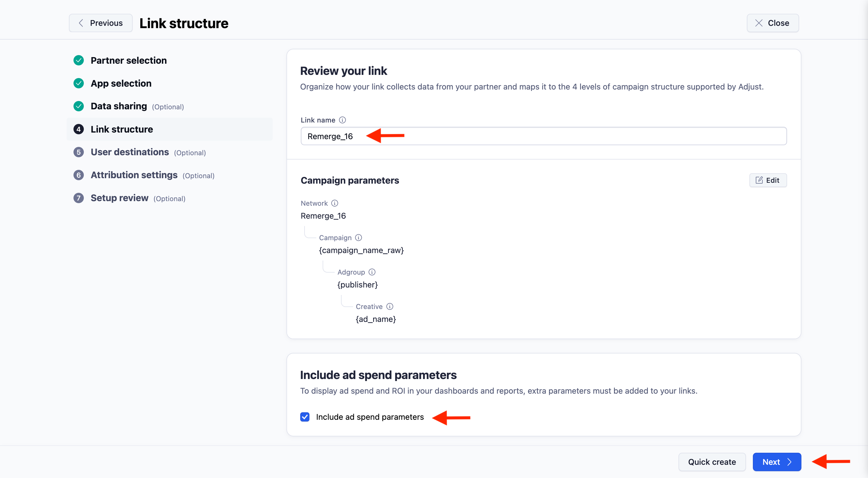
Task: Click the back chevron inside Previous button
Action: [81, 23]
